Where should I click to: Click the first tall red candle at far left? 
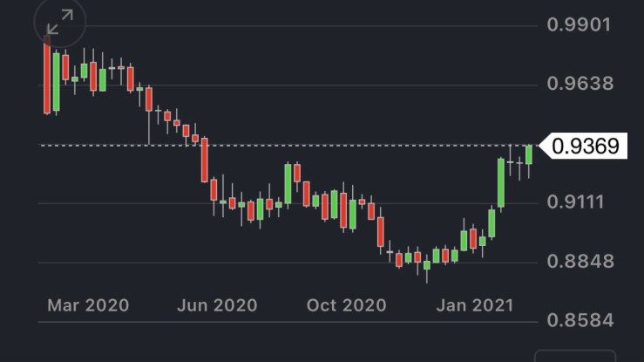(47, 77)
